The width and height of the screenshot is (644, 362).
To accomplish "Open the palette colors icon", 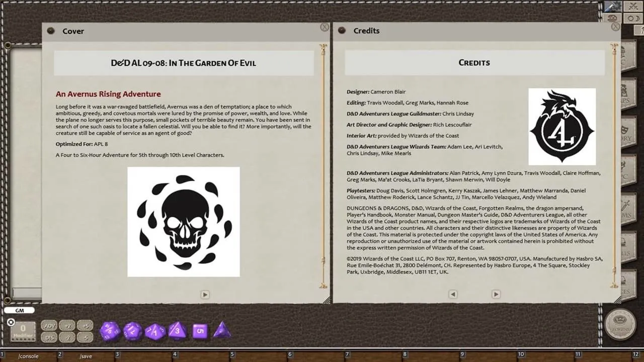I will point(612,19).
